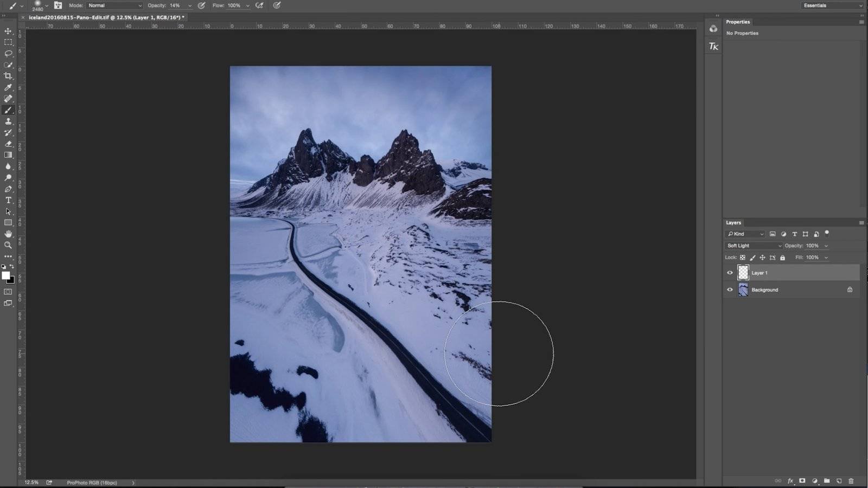
Task: Select the Eraser tool
Action: coord(8,144)
